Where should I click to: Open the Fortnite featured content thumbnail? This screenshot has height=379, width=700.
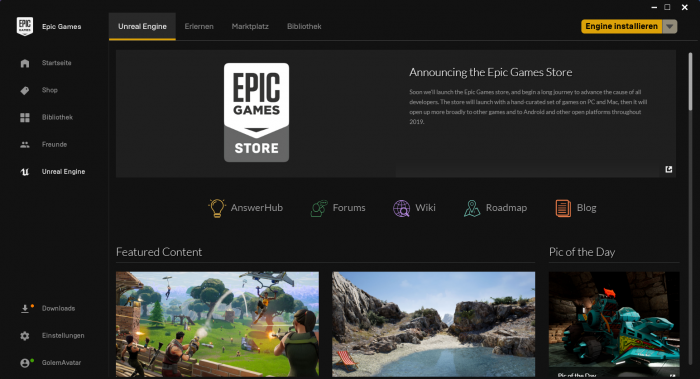[217, 324]
